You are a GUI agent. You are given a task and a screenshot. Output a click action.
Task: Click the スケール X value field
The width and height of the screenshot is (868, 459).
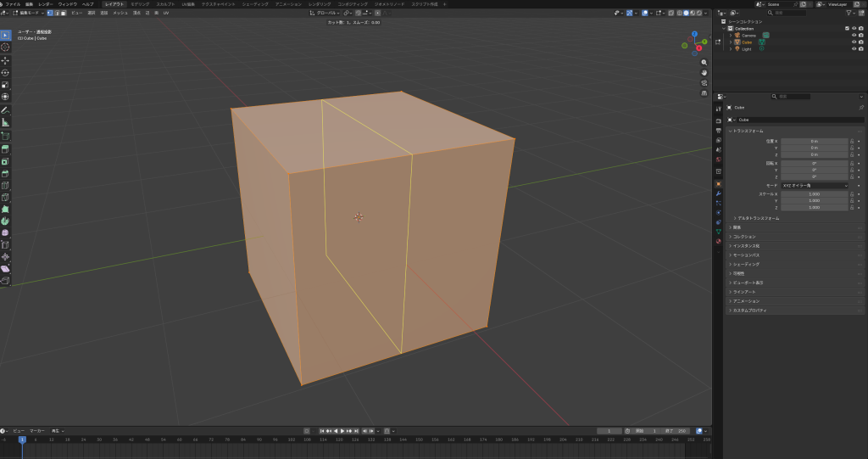pyautogui.click(x=814, y=194)
